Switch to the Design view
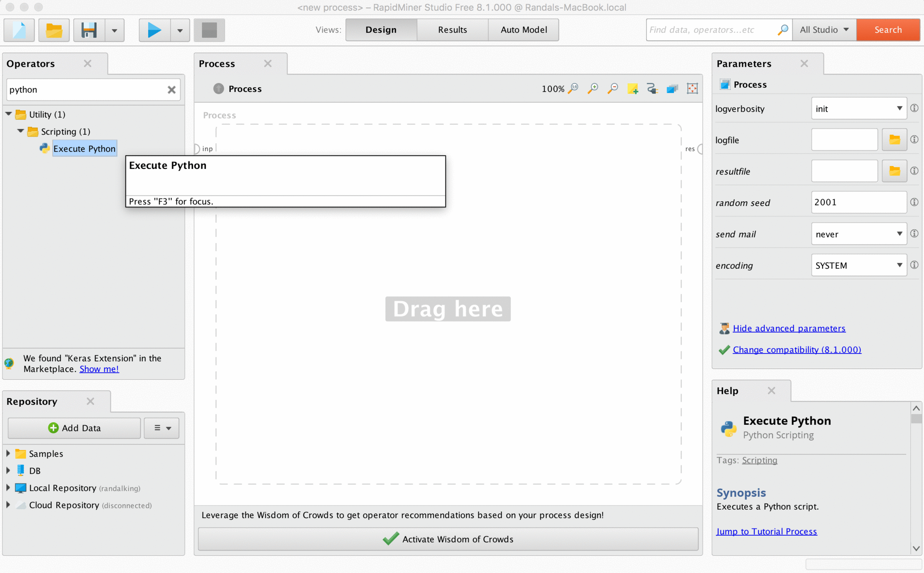 [x=381, y=30]
